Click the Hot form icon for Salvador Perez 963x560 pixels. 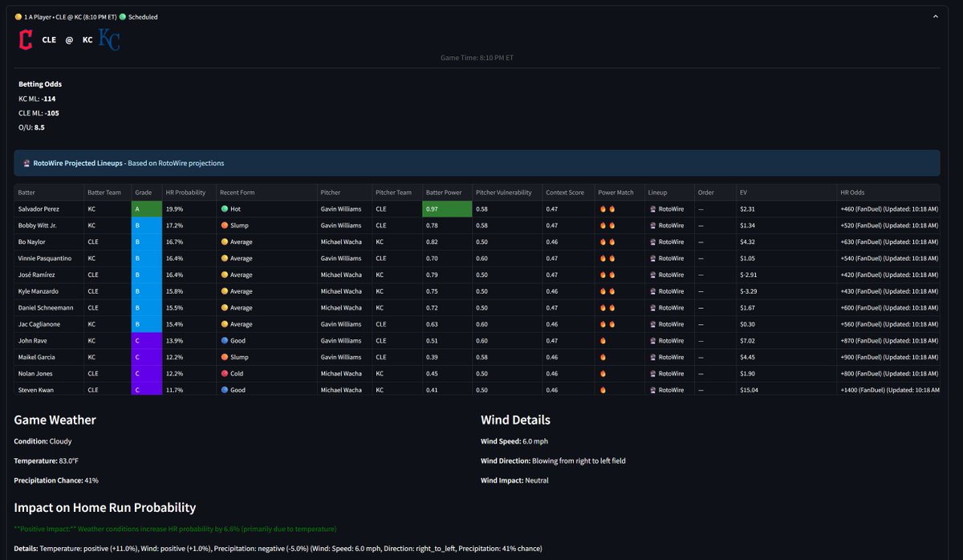click(226, 209)
